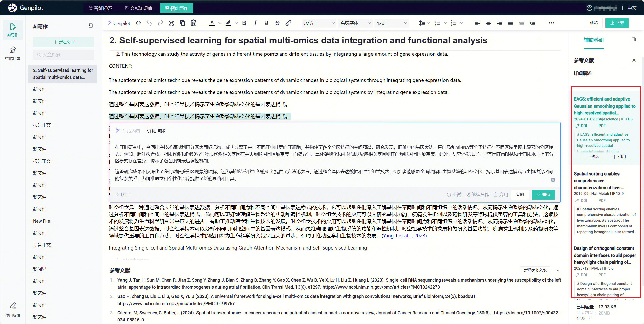The width and height of the screenshot is (644, 324).
Task: Cut selected text with scissors icon
Action: tap(171, 23)
